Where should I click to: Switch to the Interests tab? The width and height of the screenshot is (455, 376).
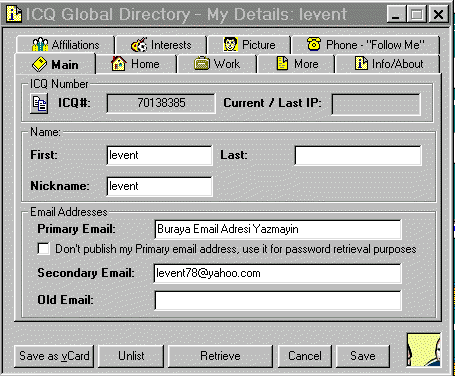click(x=161, y=45)
